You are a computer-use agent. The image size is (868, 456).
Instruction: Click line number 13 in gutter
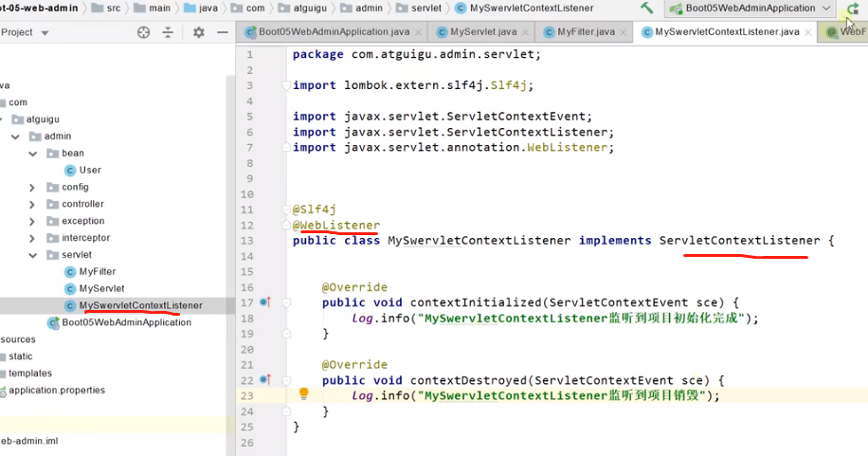247,241
